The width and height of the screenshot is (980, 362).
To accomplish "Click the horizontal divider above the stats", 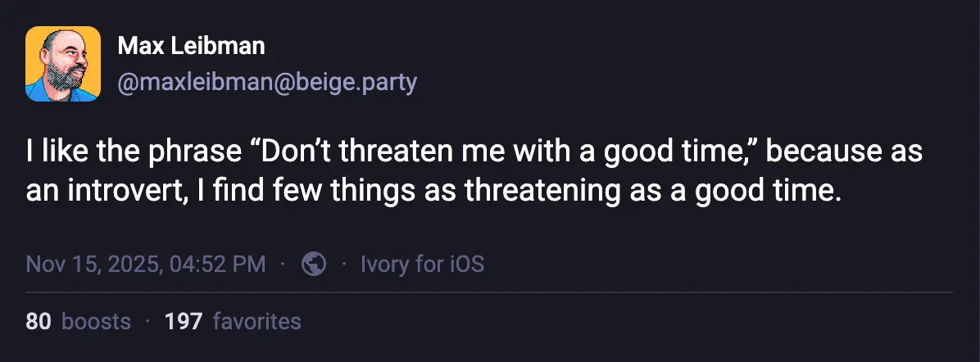I will click(490, 292).
